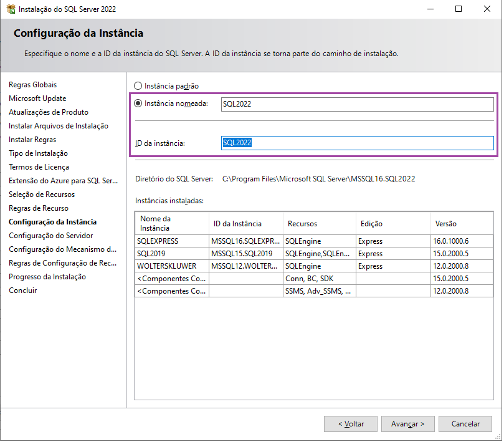Image resolution: width=504 pixels, height=442 pixels.
Task: Click the Regras Globais step
Action: tap(32, 85)
